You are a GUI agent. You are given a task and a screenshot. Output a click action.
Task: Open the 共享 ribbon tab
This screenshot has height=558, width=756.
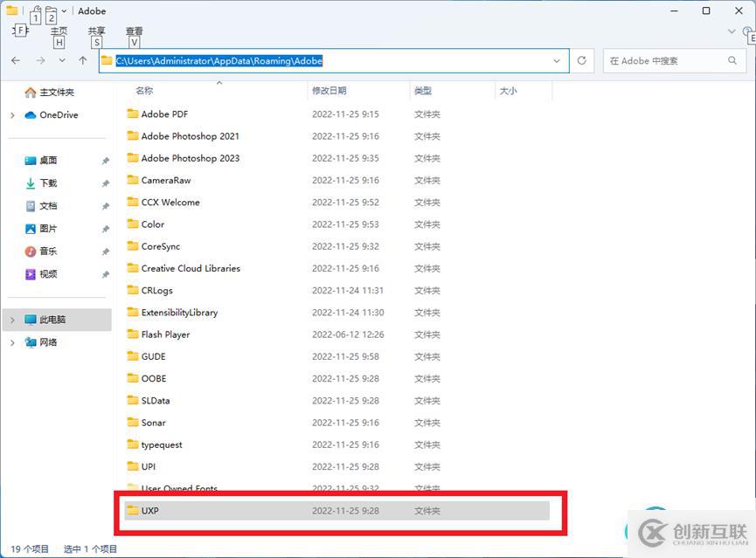coord(96,31)
